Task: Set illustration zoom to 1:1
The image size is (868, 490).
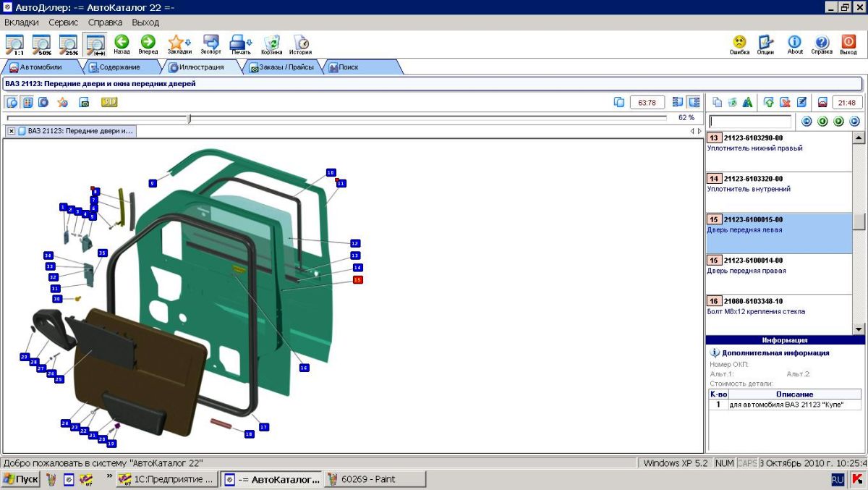Action: (14, 45)
